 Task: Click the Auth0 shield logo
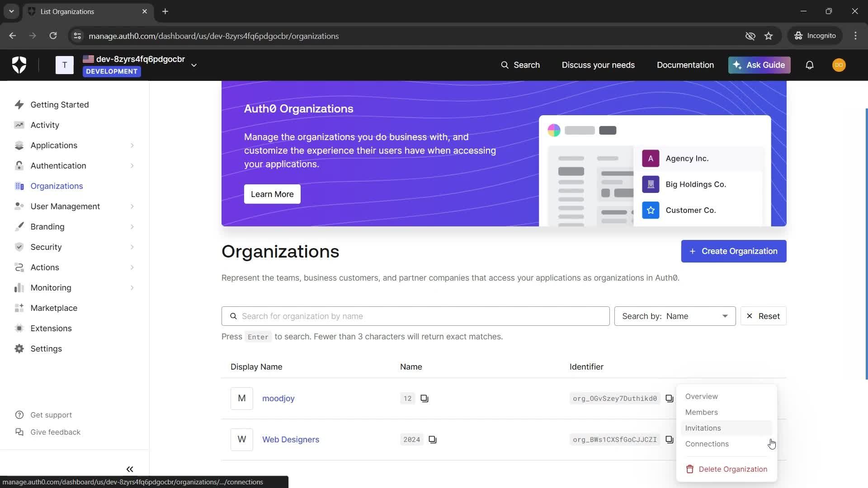click(x=19, y=65)
